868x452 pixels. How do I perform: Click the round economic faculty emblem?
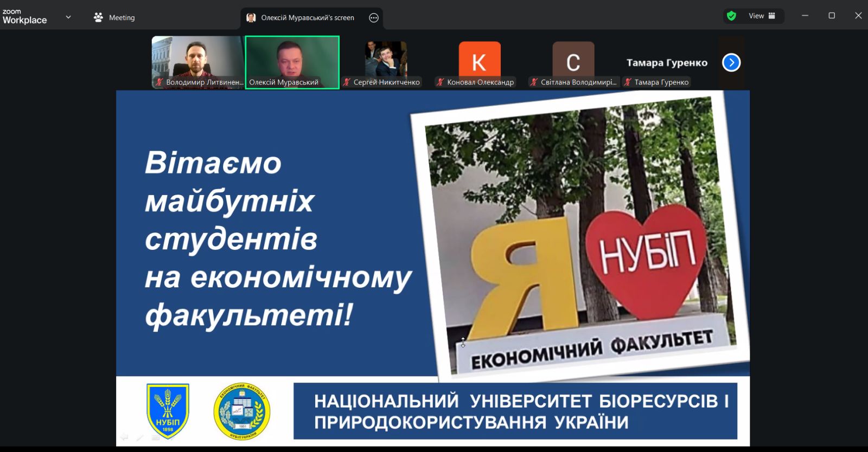pos(242,411)
